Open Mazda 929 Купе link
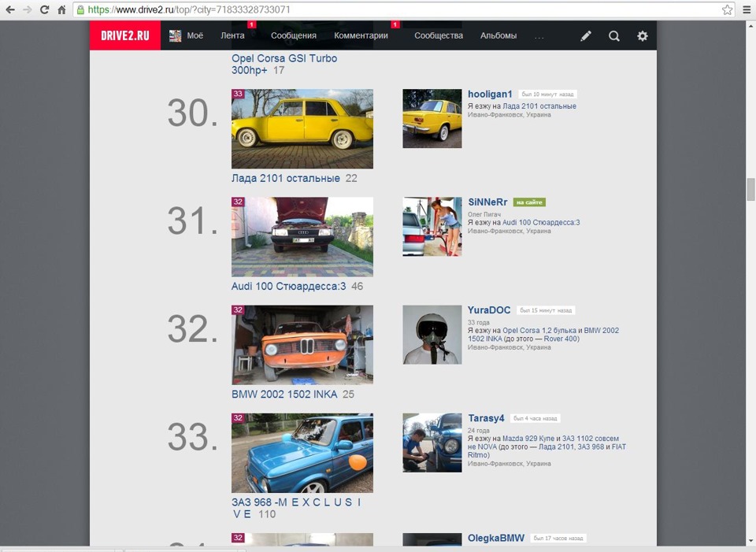This screenshot has width=756, height=552. (x=528, y=439)
